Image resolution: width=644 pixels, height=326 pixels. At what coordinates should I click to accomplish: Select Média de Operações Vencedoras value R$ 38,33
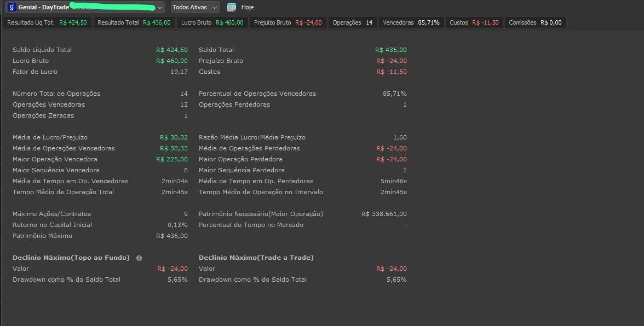click(x=174, y=148)
